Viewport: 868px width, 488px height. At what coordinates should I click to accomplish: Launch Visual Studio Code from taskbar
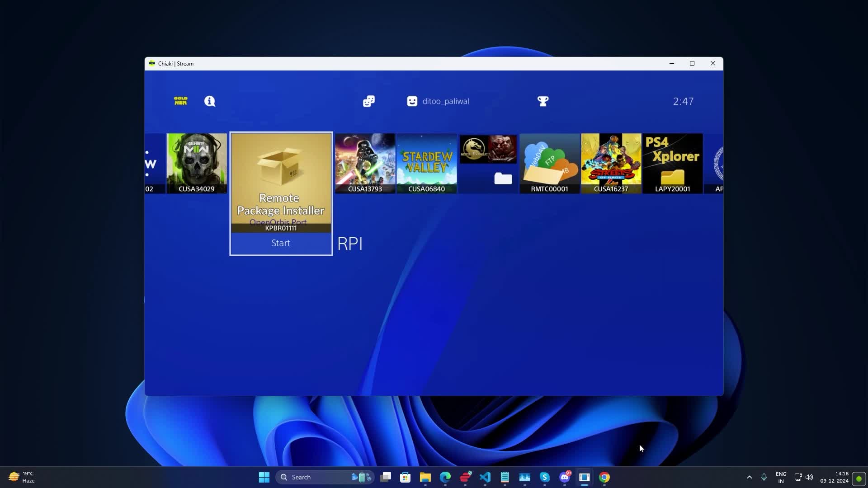tap(485, 477)
